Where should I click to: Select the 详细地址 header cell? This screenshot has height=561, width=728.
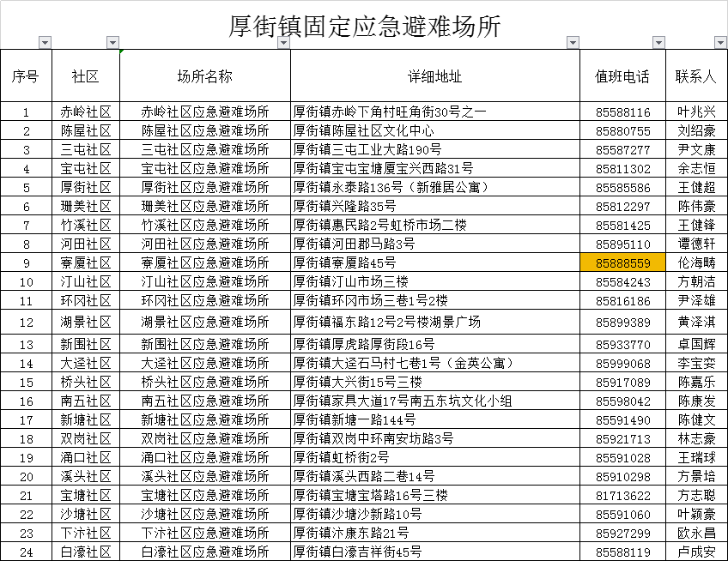(434, 76)
